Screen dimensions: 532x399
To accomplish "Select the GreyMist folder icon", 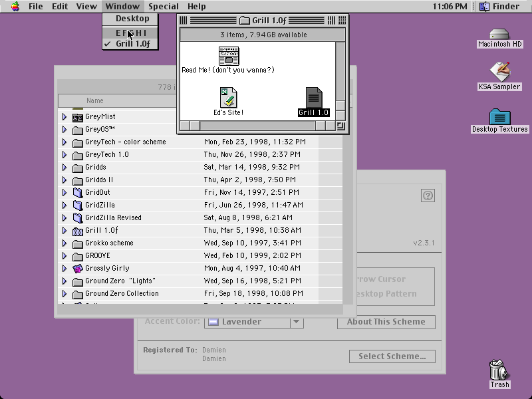I will coord(78,117).
